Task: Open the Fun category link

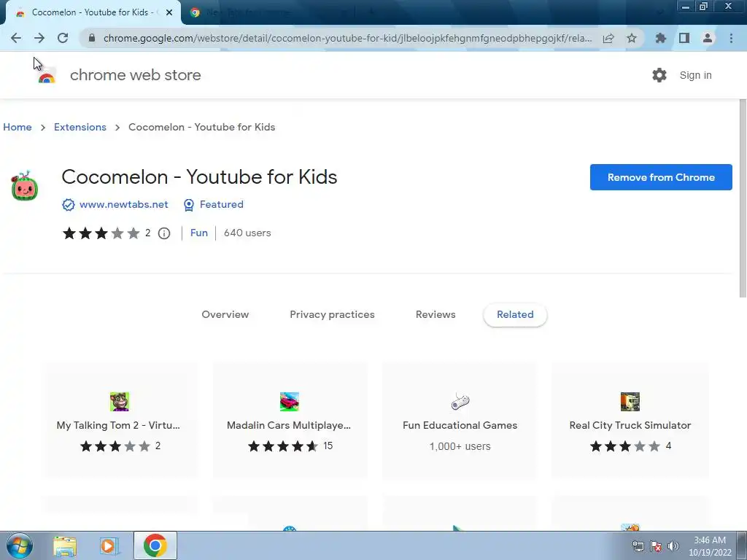Action: click(x=198, y=233)
